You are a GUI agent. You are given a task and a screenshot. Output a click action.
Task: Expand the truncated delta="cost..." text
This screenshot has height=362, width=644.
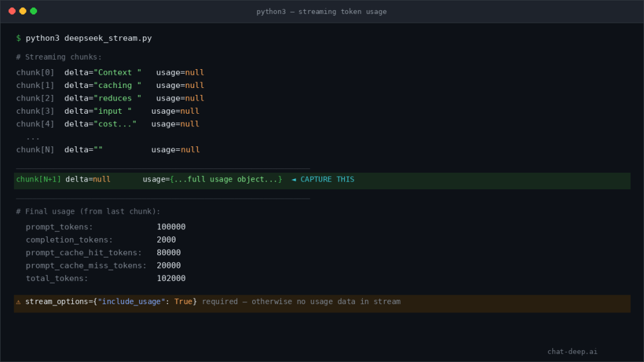pos(101,124)
